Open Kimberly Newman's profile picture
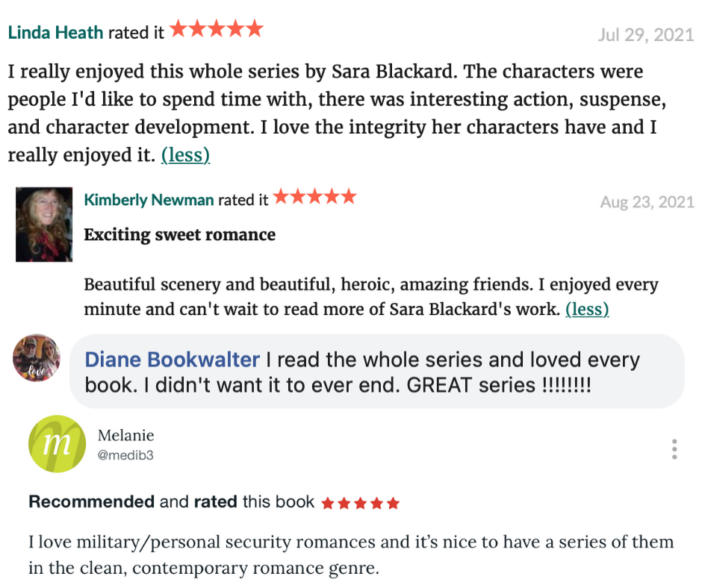702x588 pixels. 44,223
